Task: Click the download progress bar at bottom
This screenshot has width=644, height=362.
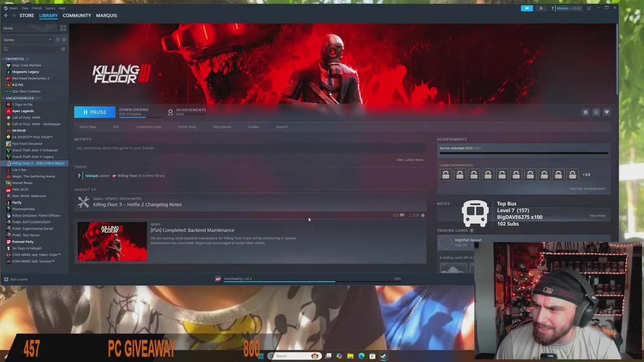Action: 312,282
